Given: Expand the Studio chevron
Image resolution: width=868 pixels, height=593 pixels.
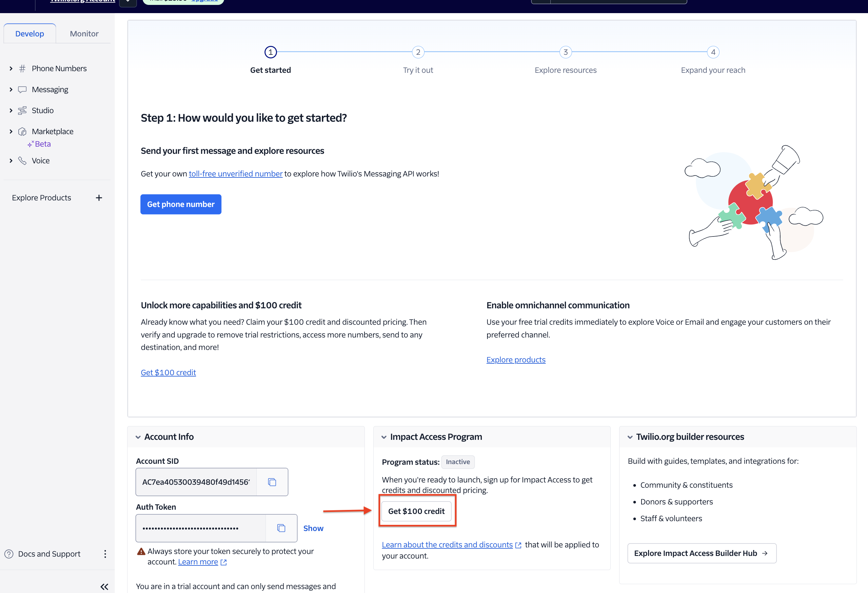Looking at the screenshot, I should (x=11, y=111).
